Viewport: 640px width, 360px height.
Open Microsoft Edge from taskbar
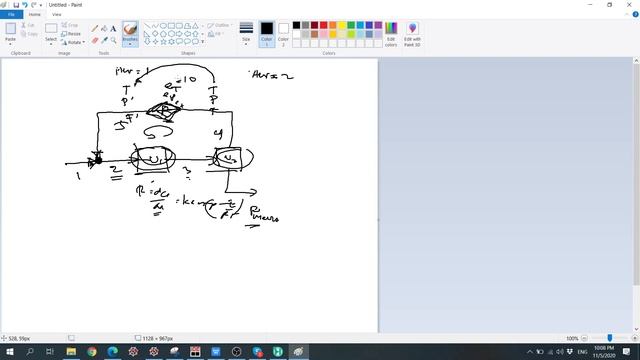click(113, 351)
